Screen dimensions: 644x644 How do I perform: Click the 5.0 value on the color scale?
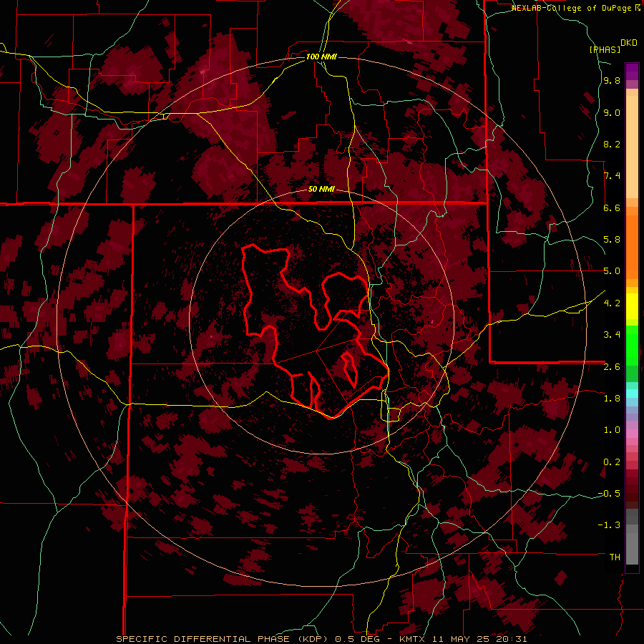point(612,271)
